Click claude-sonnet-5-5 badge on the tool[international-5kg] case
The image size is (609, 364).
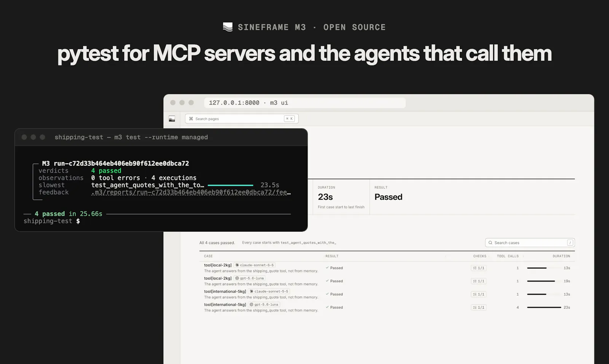click(x=269, y=291)
